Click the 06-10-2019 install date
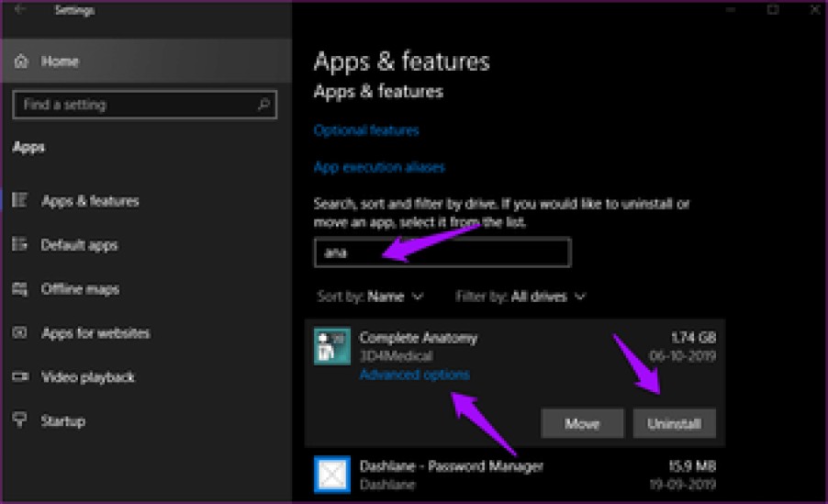The image size is (828, 504). (682, 356)
